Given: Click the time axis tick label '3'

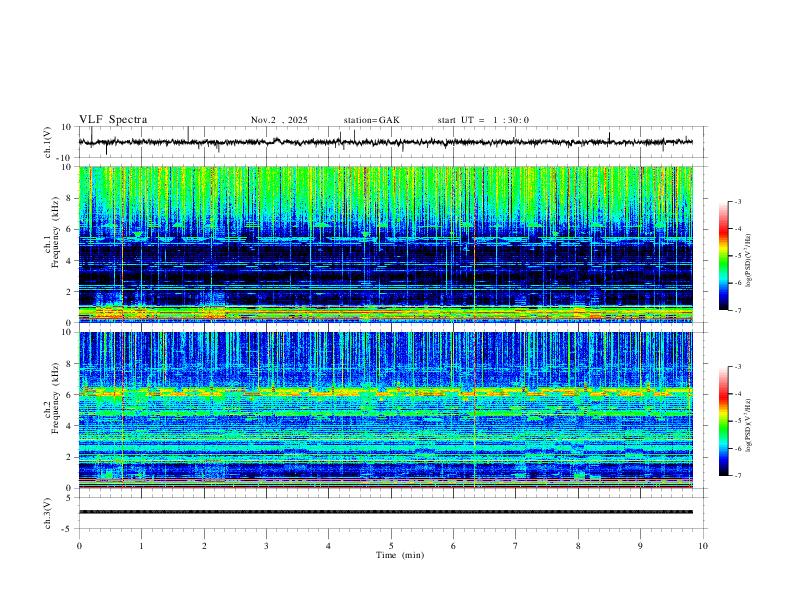Looking at the screenshot, I should pos(266,546).
